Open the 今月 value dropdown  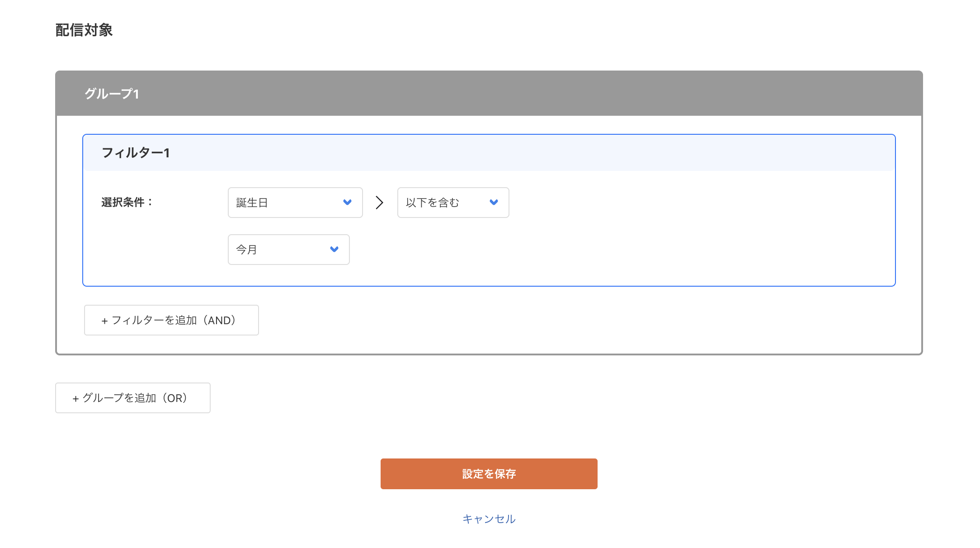(288, 249)
